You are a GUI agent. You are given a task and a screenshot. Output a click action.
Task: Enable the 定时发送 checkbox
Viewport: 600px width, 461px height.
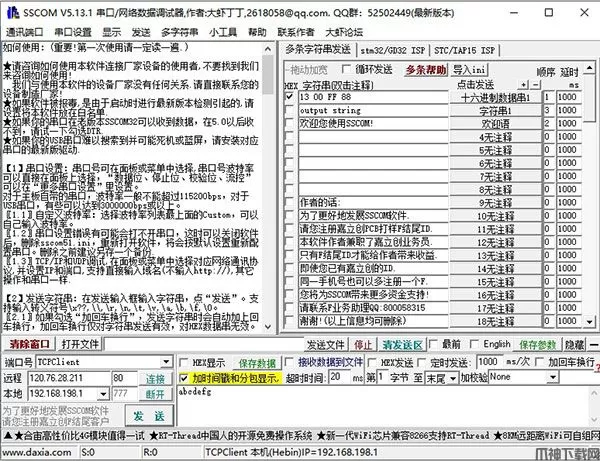[x=421, y=362]
